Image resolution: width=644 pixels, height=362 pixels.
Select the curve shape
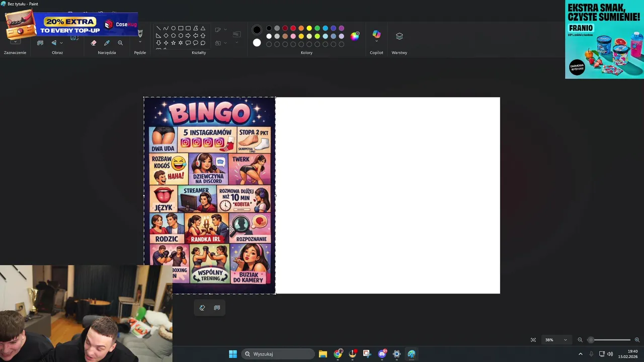click(x=166, y=28)
